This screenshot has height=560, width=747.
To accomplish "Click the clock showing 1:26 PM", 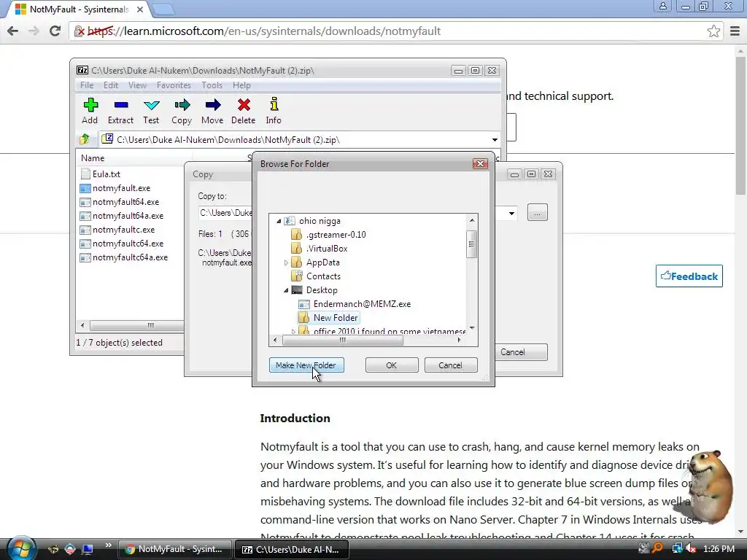I will point(719,548).
